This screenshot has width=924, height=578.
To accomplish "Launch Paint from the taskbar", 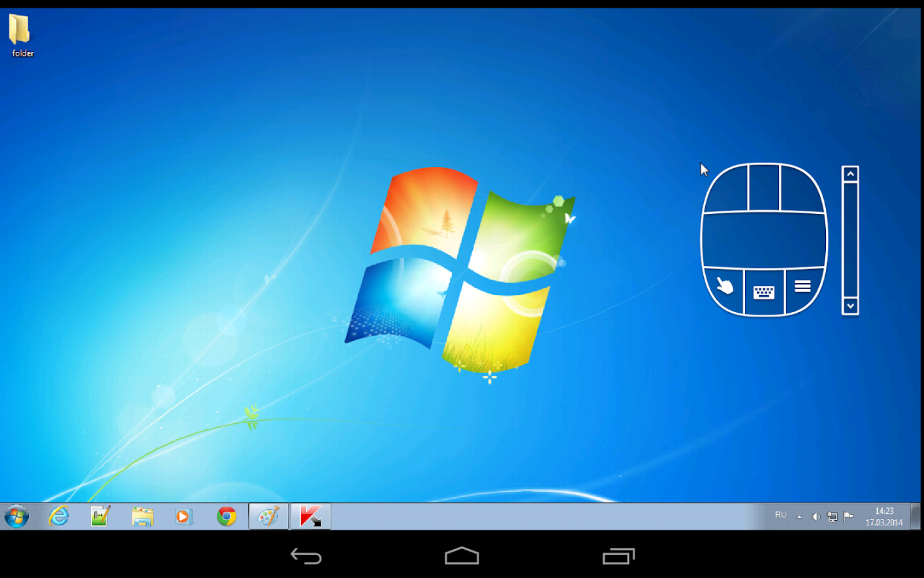I will (268, 516).
